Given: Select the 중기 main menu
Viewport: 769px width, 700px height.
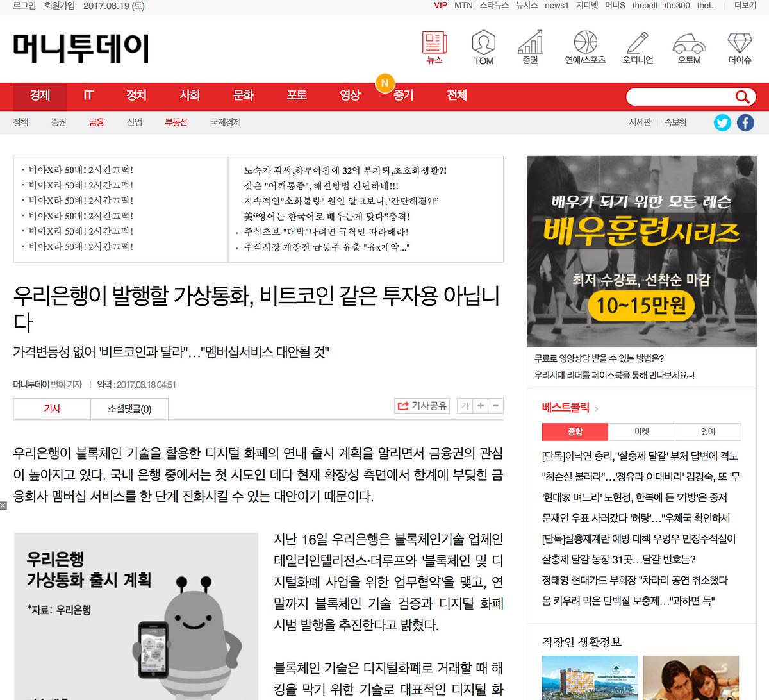Looking at the screenshot, I should pyautogui.click(x=403, y=96).
